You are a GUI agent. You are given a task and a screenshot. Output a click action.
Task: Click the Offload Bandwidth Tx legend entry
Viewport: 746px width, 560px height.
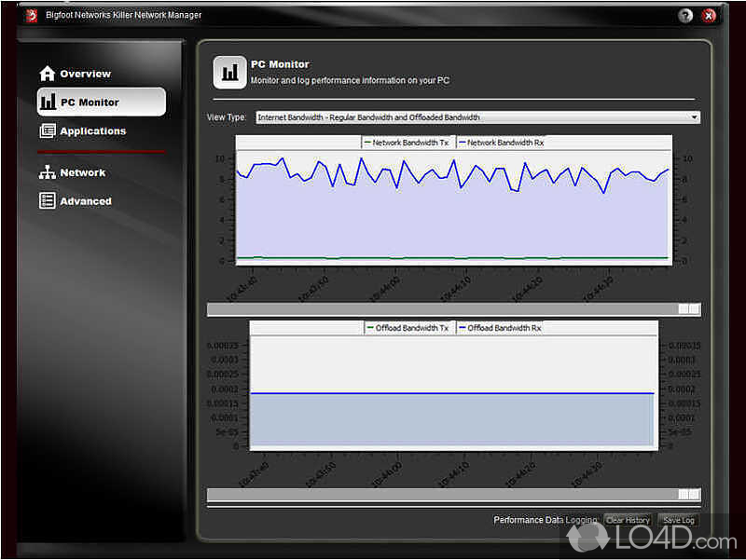pyautogui.click(x=408, y=328)
